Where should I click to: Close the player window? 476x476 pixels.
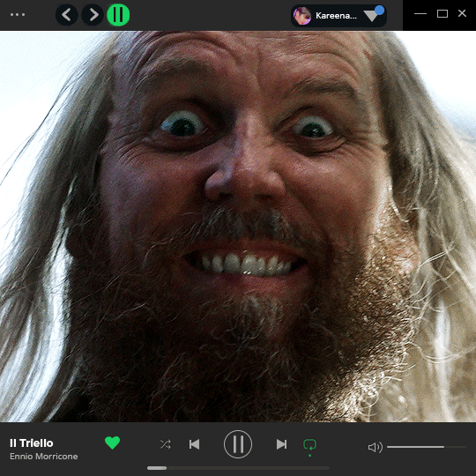point(462,13)
